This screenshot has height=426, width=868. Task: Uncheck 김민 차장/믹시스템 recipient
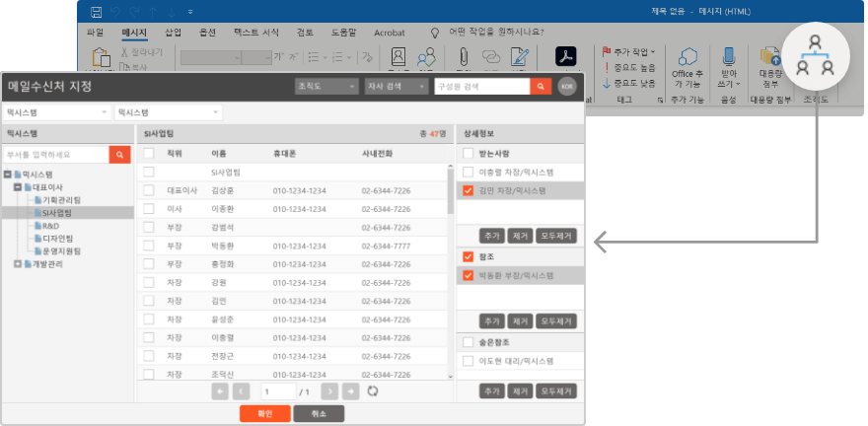point(468,190)
